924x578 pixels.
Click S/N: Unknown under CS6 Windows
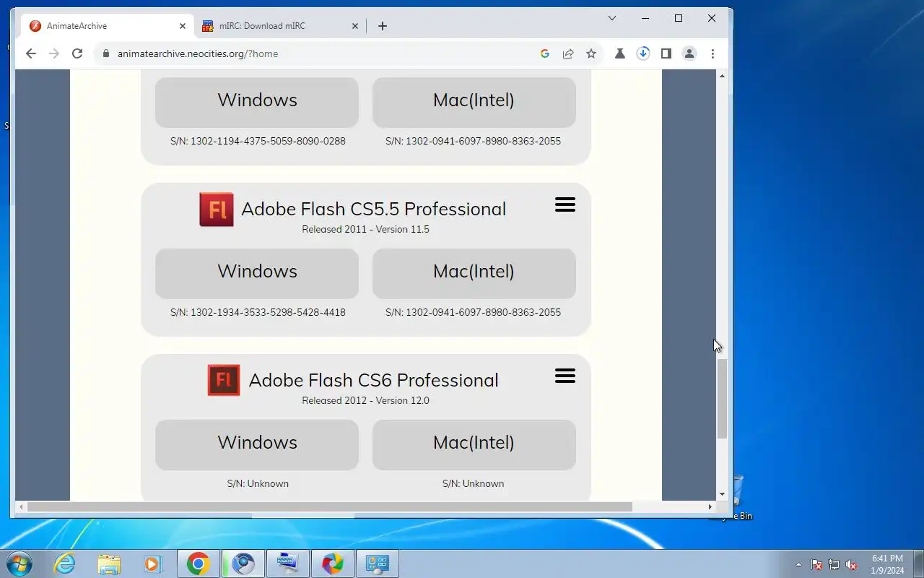click(x=258, y=483)
